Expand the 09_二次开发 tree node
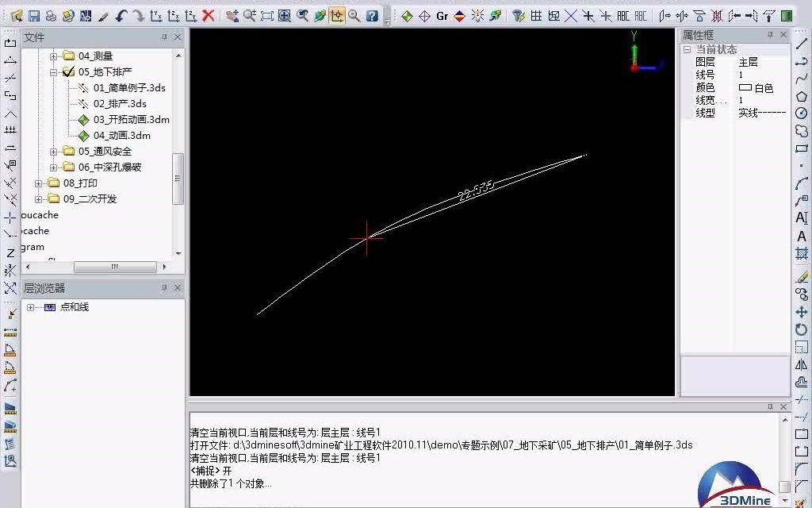 point(39,198)
